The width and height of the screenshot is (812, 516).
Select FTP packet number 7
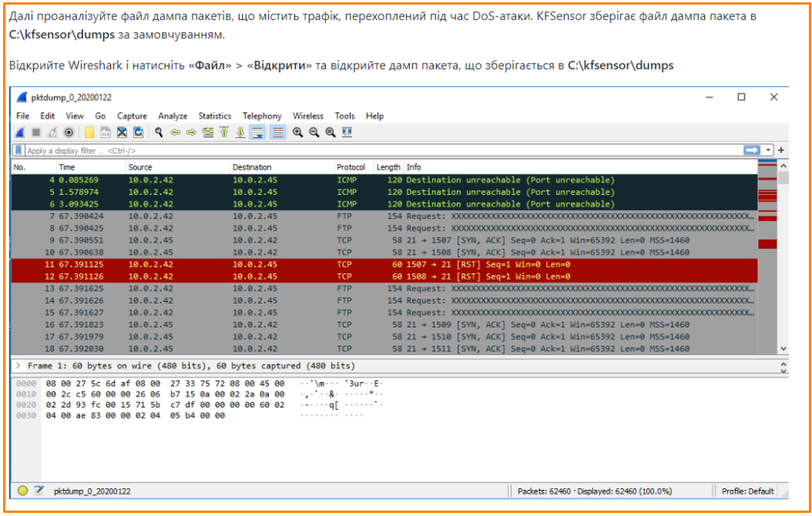pyautogui.click(x=385, y=216)
